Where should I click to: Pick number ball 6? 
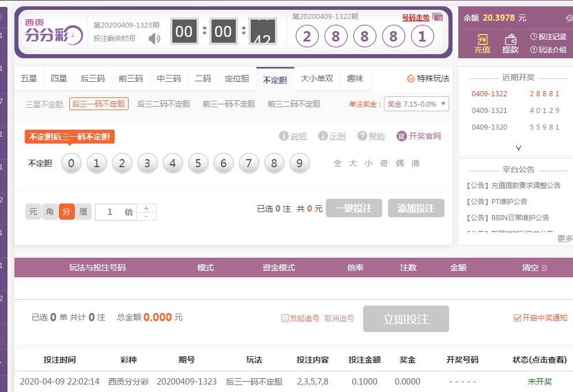(223, 163)
